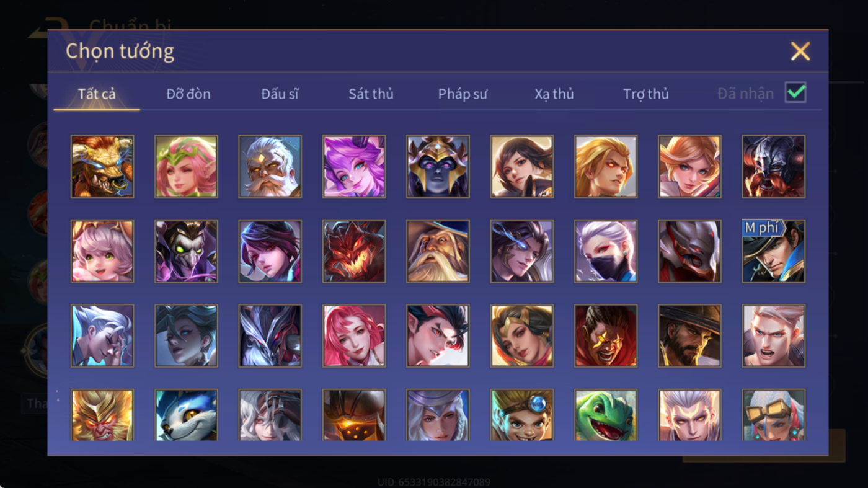Select the blue cat hero portrait
Viewport: 868px width, 488px height.
(x=186, y=415)
